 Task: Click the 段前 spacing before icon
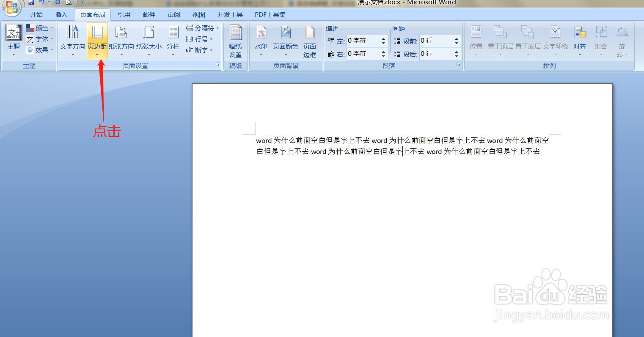397,41
